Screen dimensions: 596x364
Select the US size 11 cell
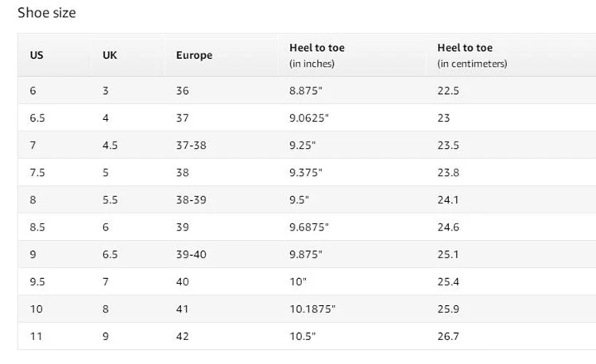coord(36,336)
